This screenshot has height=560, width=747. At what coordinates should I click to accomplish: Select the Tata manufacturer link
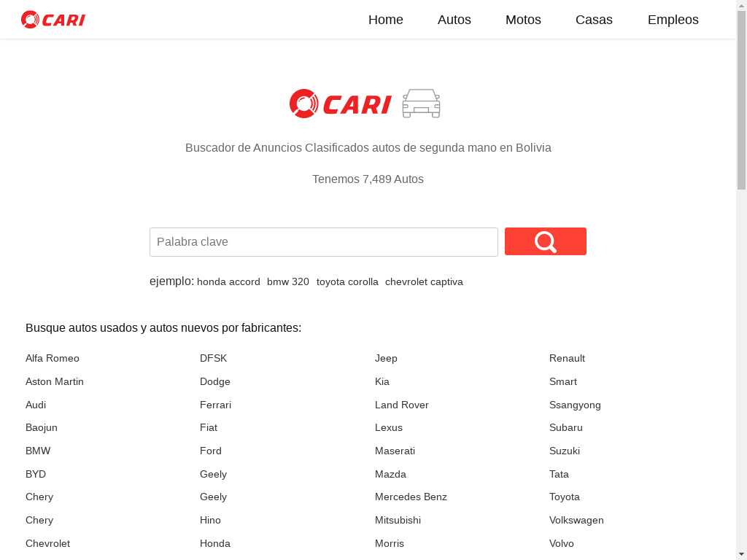559,474
